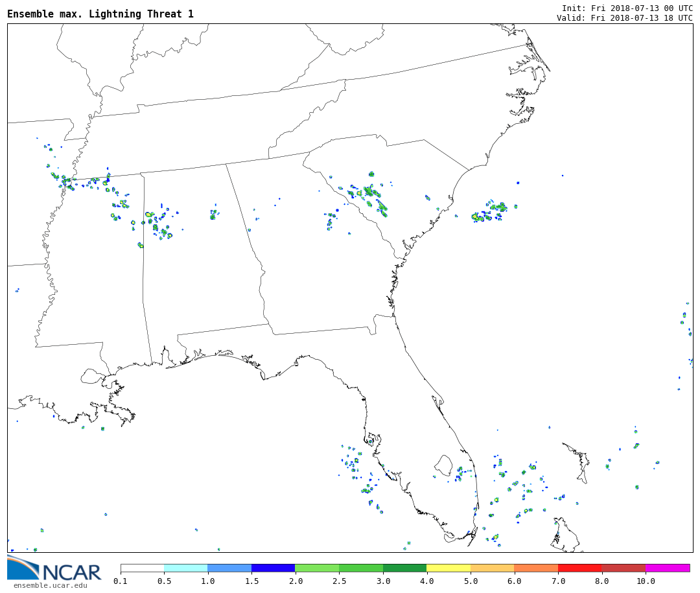Viewport: 700px width, 593px height.
Task: Pick the orange 6.0–7.0 colorbar swatch
Action: point(535,568)
